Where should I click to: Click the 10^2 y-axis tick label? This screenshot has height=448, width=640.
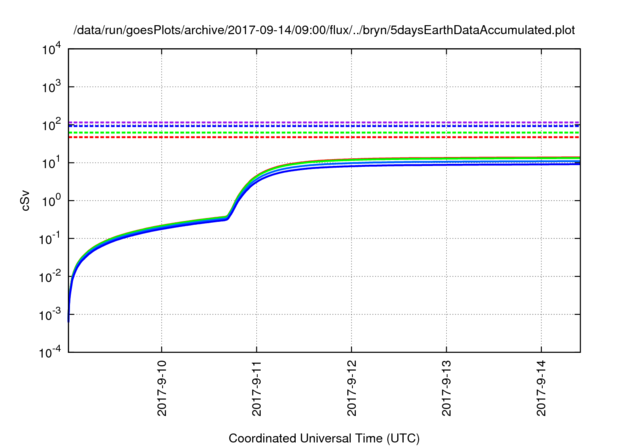[51, 125]
